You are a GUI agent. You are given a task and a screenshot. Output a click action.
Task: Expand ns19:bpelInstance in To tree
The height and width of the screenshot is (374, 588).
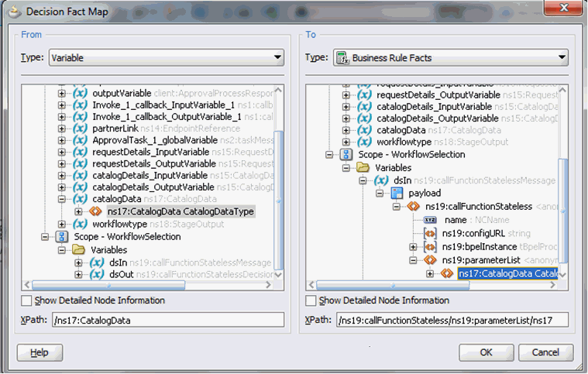[413, 247]
